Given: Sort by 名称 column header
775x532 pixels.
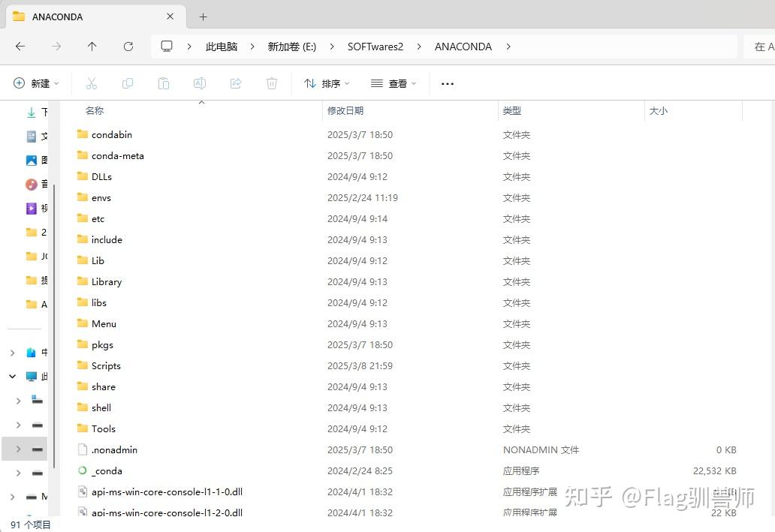Looking at the screenshot, I should click(94, 110).
